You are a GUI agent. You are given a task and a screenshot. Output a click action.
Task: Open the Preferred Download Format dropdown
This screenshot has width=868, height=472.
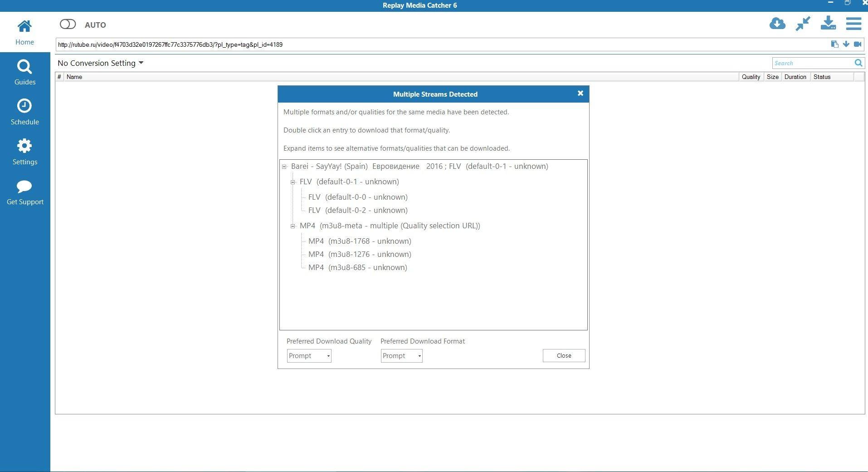pos(401,356)
